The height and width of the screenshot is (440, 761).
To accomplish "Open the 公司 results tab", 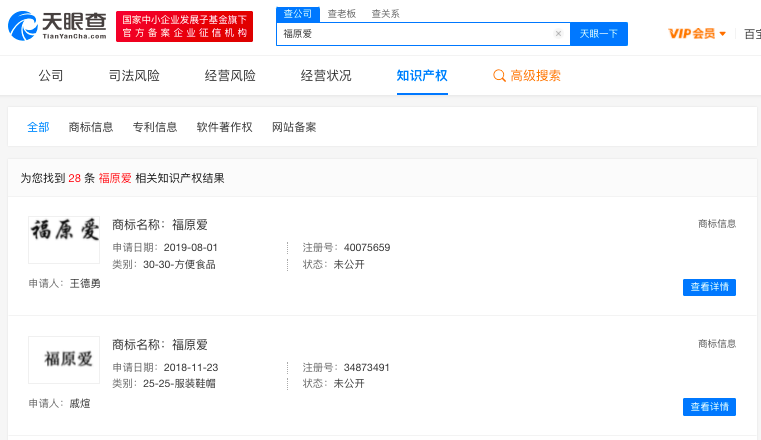I will [51, 76].
